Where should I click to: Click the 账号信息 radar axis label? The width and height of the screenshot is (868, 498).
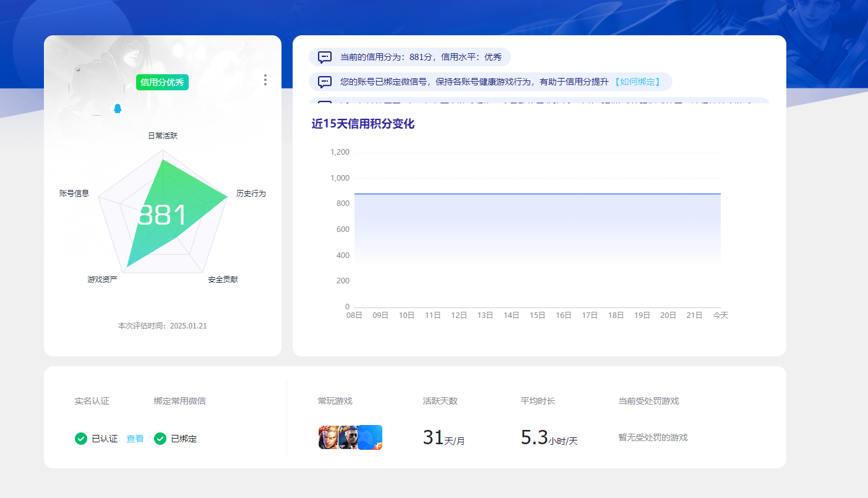(x=74, y=194)
